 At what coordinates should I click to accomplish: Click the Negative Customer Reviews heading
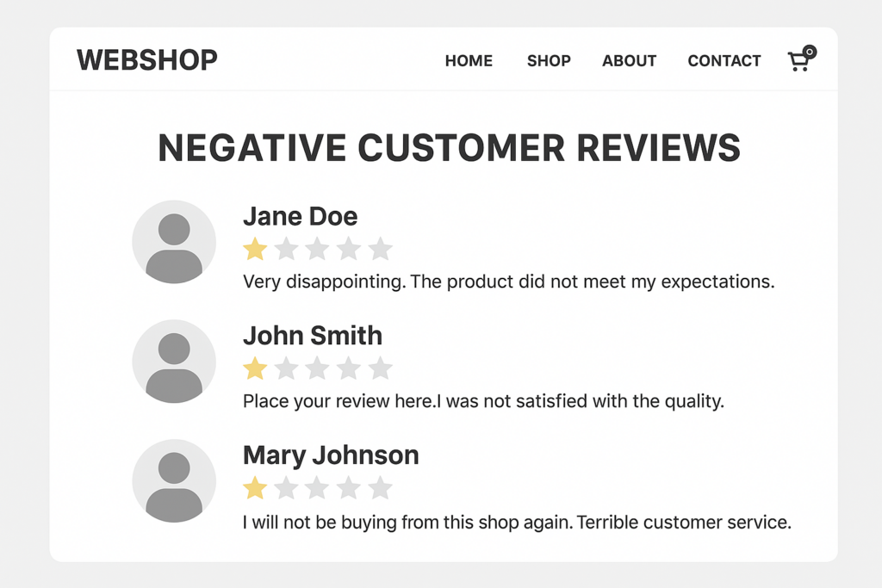pos(449,148)
